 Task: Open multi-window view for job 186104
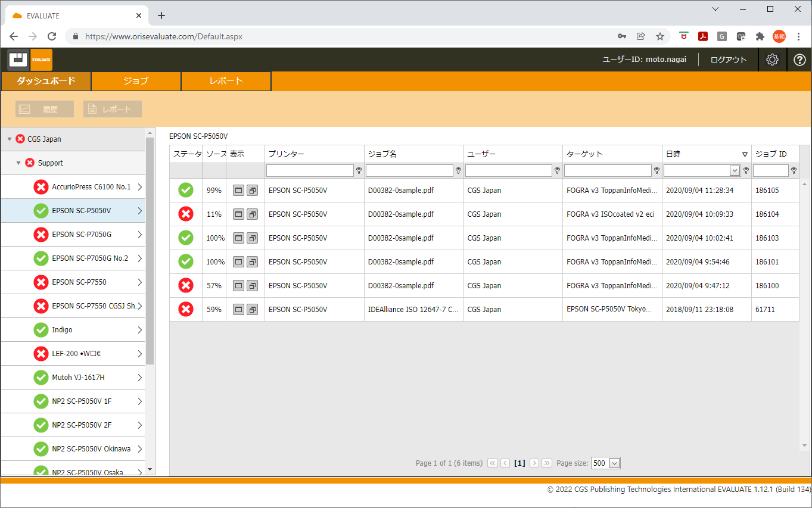253,214
